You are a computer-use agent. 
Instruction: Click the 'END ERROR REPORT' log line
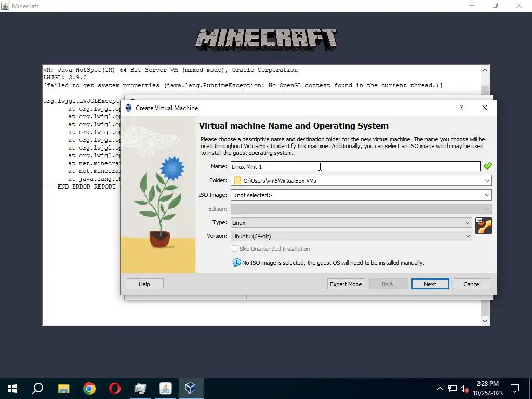coord(79,187)
